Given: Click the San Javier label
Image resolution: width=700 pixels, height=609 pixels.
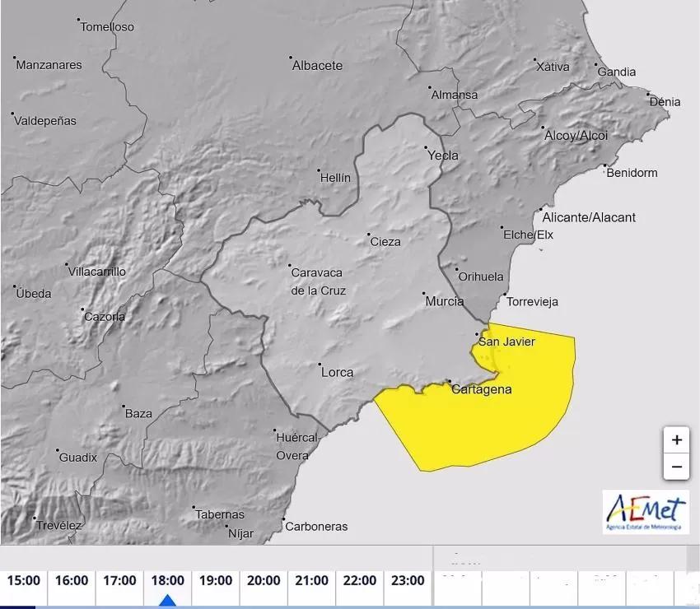Looking at the screenshot, I should (506, 342).
